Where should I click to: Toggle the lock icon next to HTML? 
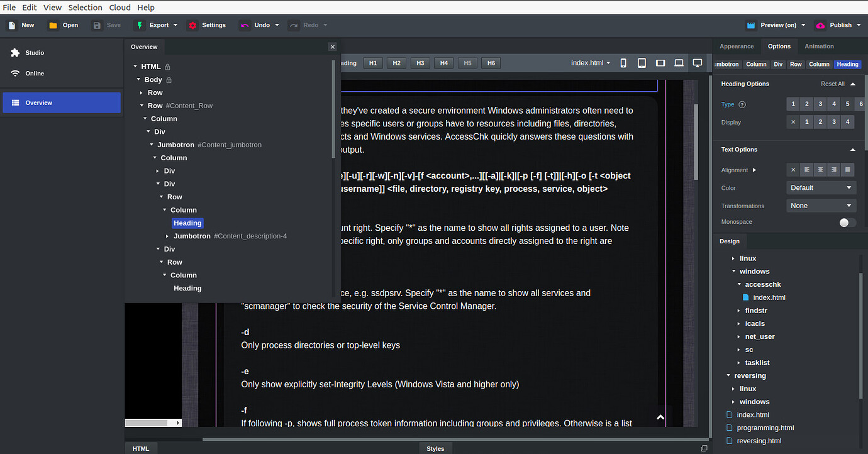coord(168,67)
